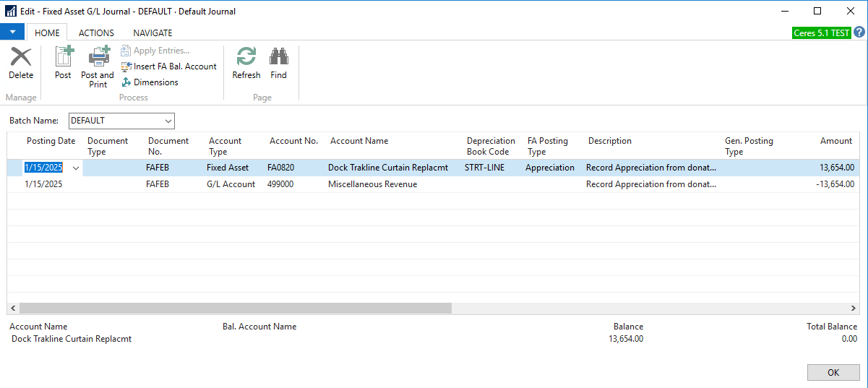The height and width of the screenshot is (388, 868).
Task: Refresh the journal page
Action: (246, 63)
